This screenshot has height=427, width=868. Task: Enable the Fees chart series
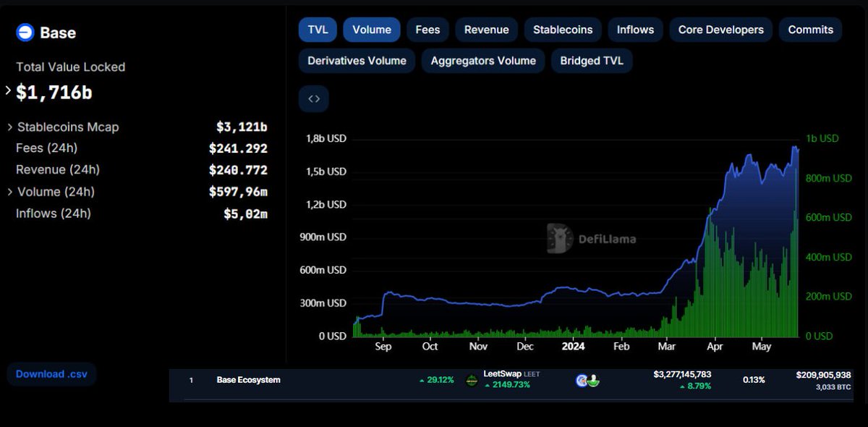pos(427,30)
